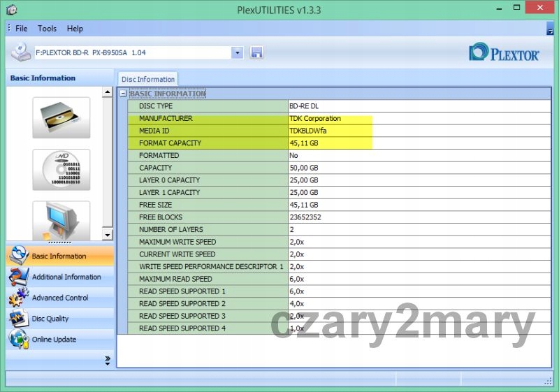Select the FREE SIZE row label
559x392 pixels.
click(x=155, y=205)
